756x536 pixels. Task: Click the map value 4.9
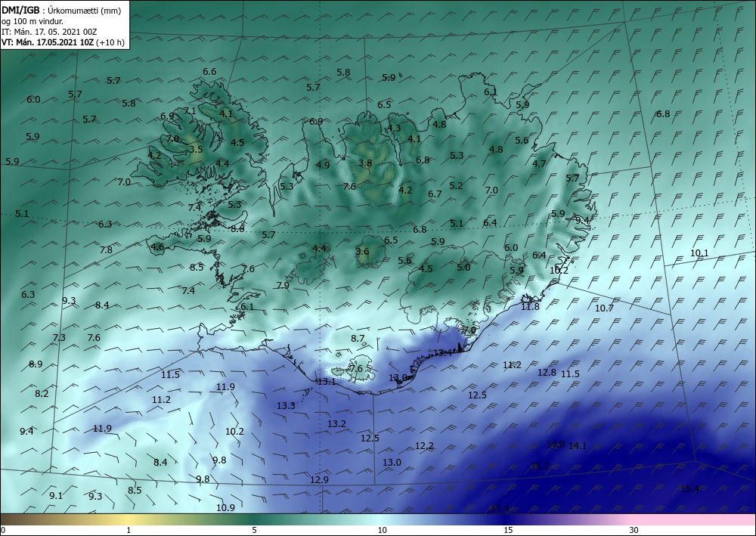click(x=323, y=165)
